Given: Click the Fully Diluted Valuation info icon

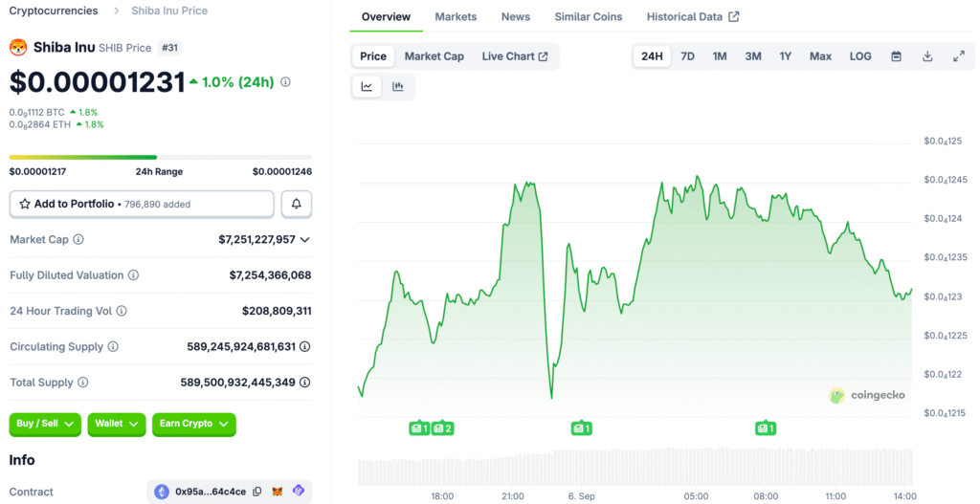Looking at the screenshot, I should click(x=134, y=274).
